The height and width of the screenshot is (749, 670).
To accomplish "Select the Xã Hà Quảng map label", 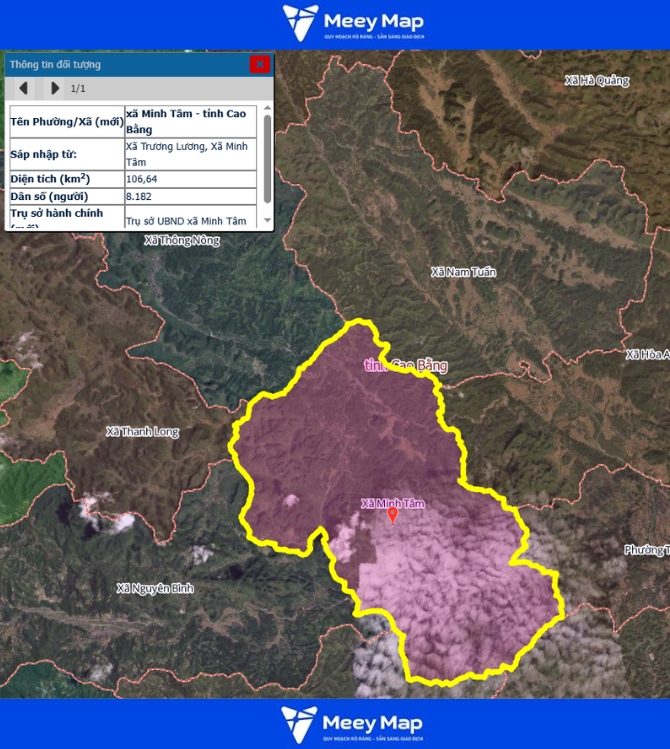I will [x=597, y=81].
